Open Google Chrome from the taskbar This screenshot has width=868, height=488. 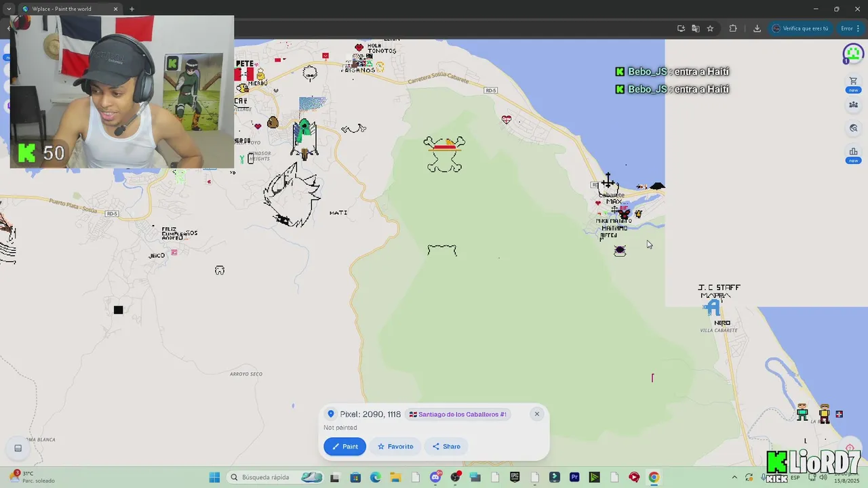[654, 477]
